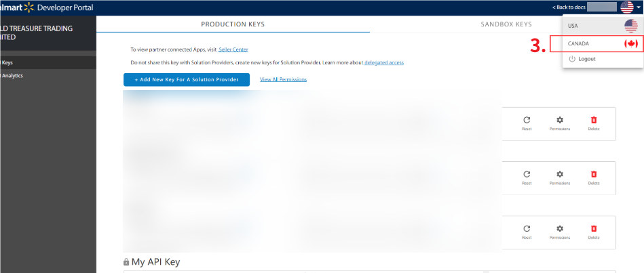
Task: Switch to the SANDBOX KEYS tab
Action: tap(506, 24)
